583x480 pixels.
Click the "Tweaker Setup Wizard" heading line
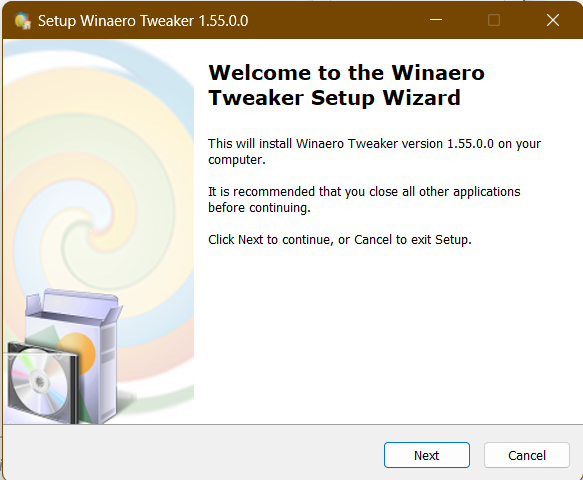click(335, 98)
